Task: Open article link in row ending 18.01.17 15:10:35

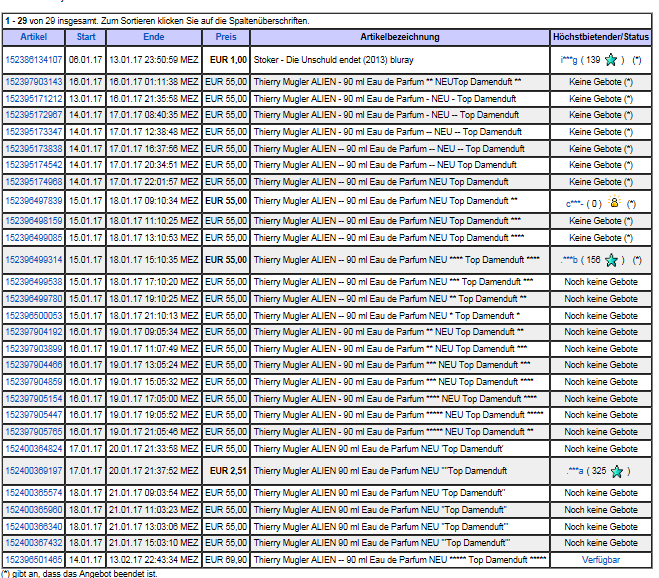Action: pyautogui.click(x=34, y=260)
